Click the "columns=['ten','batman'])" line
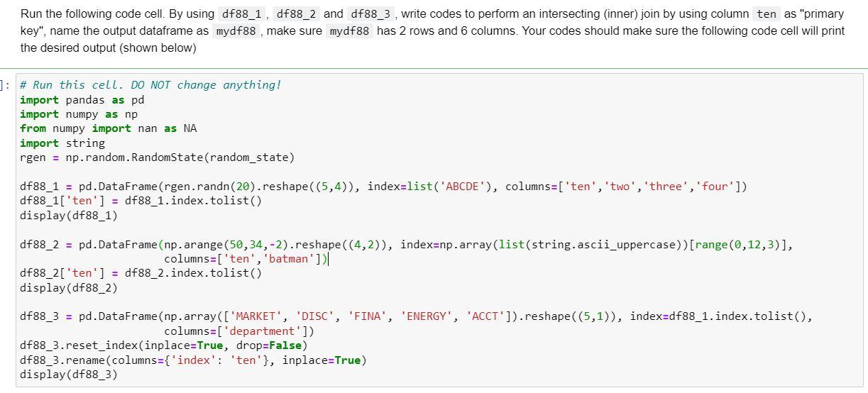 coord(246,259)
